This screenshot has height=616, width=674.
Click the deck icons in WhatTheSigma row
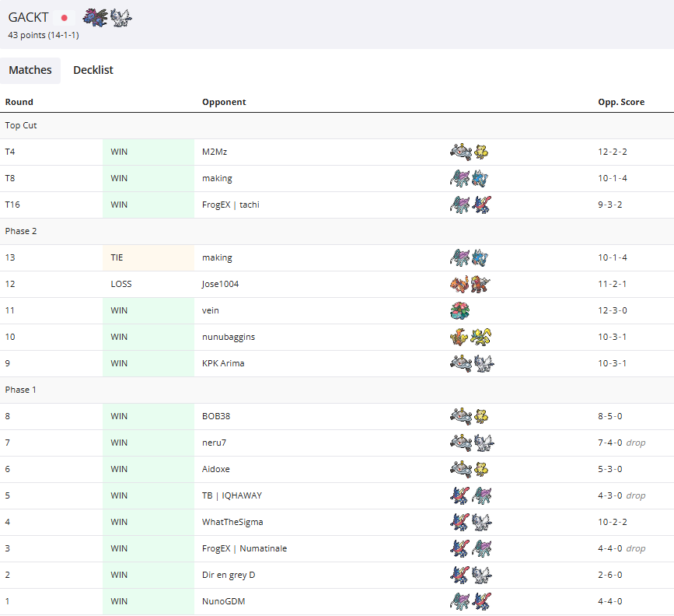[x=470, y=522]
